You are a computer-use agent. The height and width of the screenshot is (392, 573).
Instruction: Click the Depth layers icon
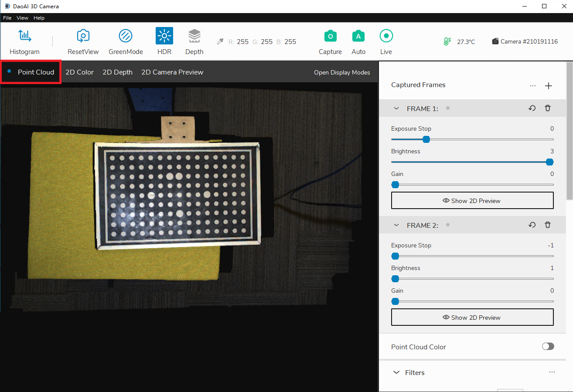click(194, 36)
